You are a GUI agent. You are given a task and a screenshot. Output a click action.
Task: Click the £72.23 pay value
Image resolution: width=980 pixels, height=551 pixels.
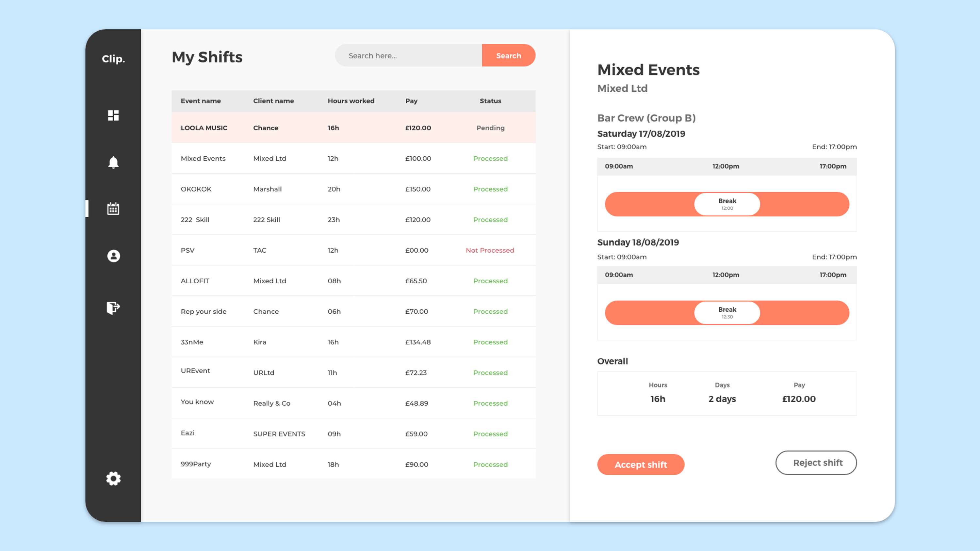click(x=416, y=373)
